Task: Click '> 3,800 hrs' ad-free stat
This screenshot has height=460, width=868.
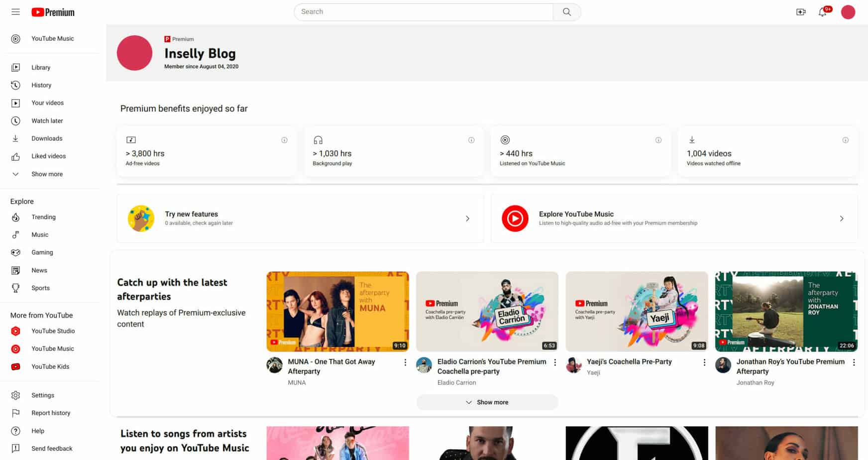Action: 145,154
